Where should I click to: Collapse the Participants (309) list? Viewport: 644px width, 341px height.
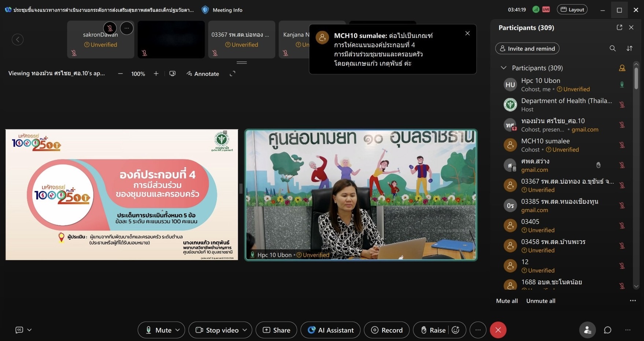[504, 68]
